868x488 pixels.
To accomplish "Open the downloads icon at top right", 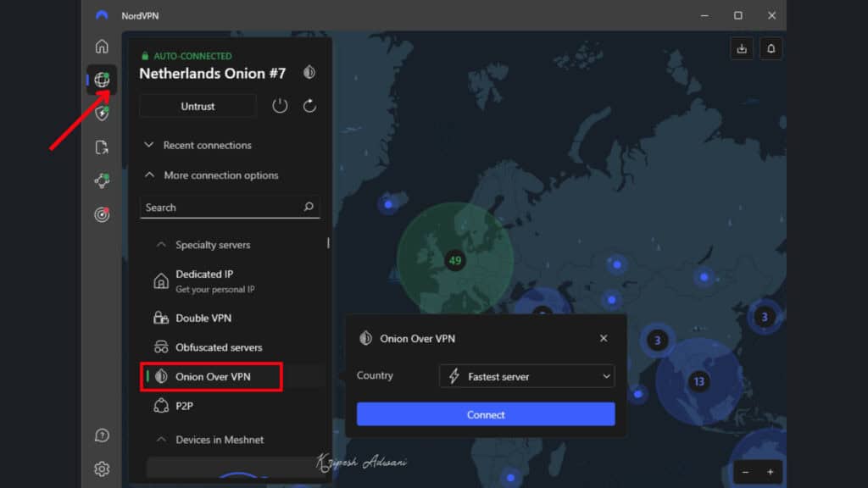I will [742, 48].
